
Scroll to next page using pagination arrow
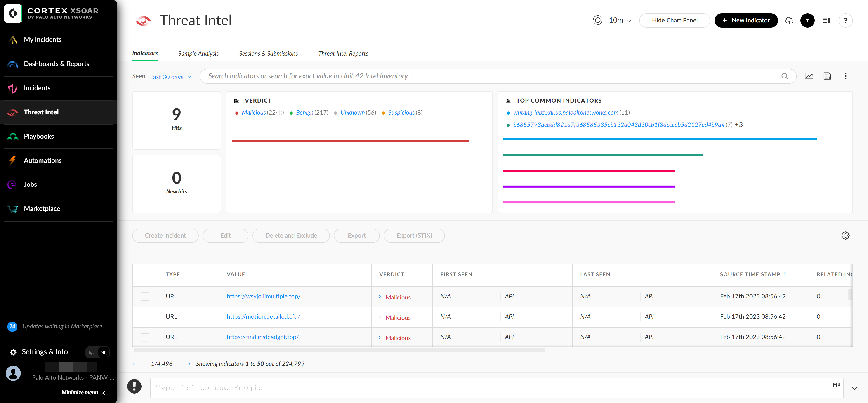tap(189, 364)
